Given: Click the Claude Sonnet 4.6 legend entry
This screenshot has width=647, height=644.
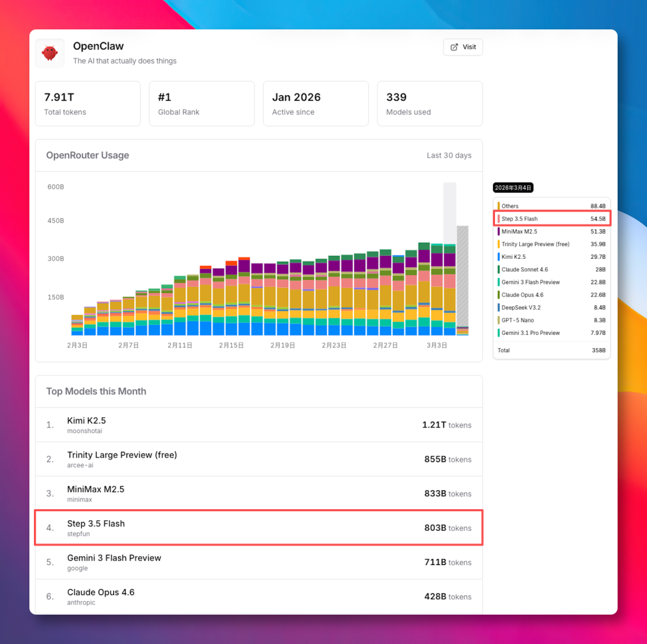Looking at the screenshot, I should tap(552, 270).
